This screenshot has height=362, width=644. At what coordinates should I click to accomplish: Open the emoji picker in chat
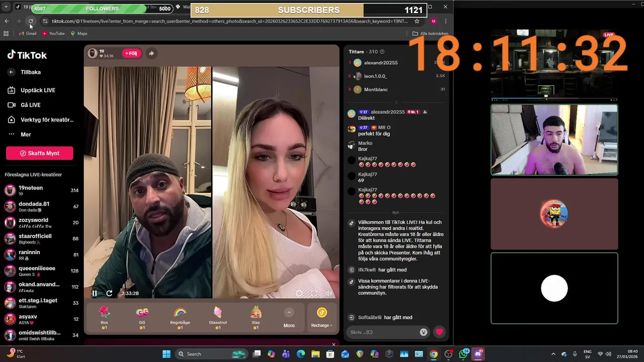424,332
